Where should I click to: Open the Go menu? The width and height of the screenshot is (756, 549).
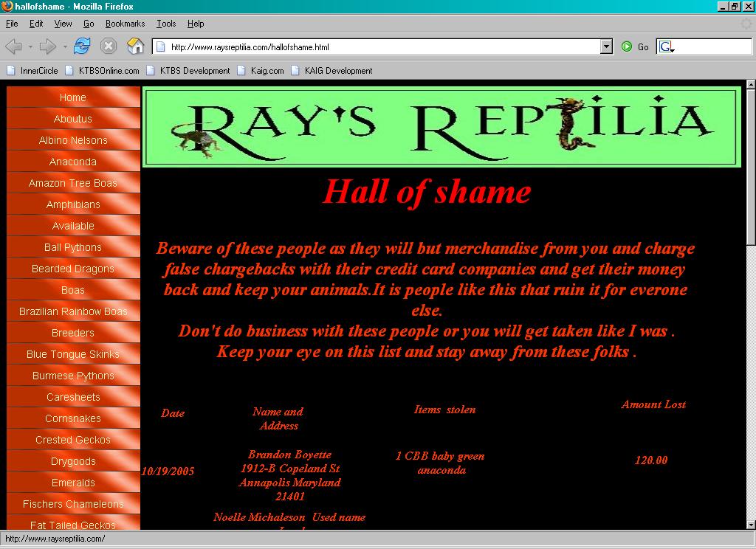point(89,24)
